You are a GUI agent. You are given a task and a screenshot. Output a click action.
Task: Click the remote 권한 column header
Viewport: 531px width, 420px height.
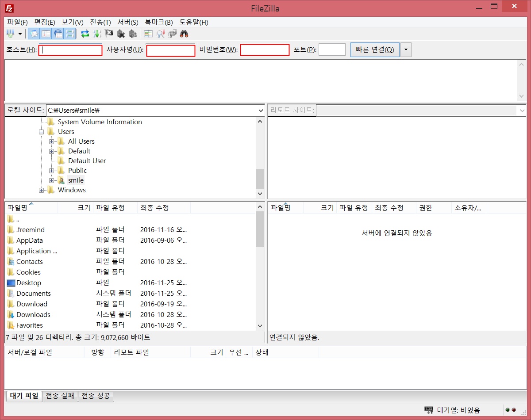pos(434,207)
